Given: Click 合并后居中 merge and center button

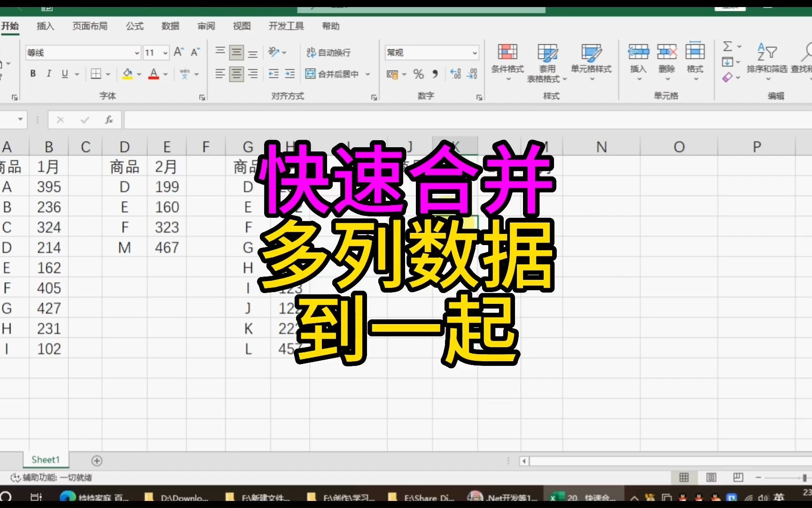Looking at the screenshot, I should (333, 74).
